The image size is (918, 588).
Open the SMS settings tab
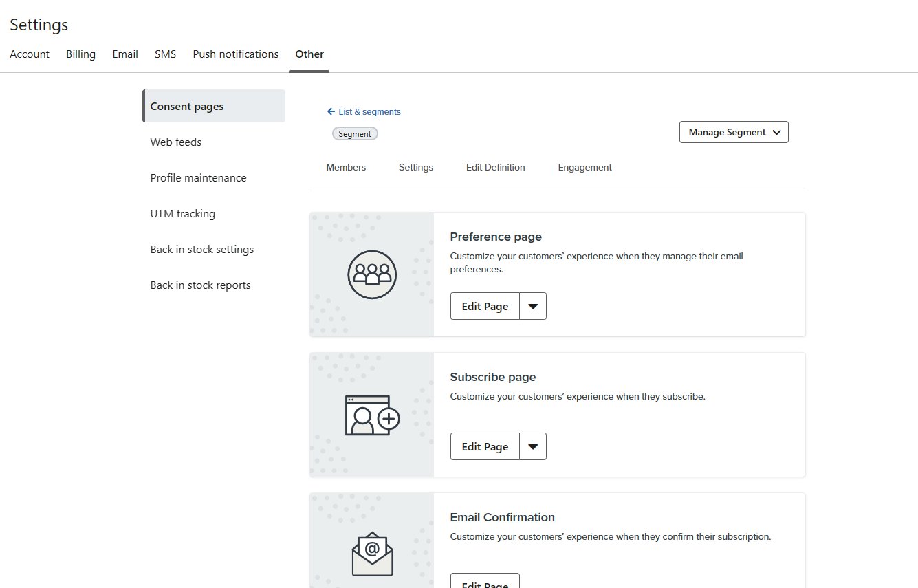pos(165,54)
